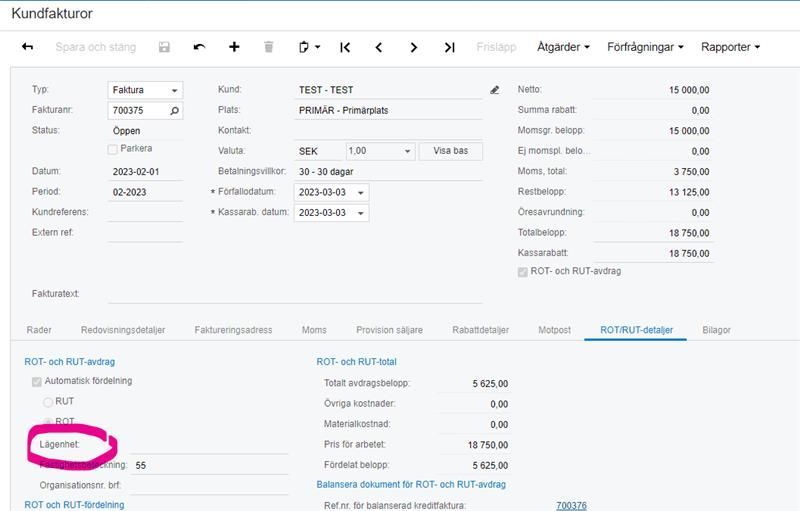This screenshot has width=800, height=511.
Task: Undo changes with the undo arrow icon
Action: [x=199, y=47]
